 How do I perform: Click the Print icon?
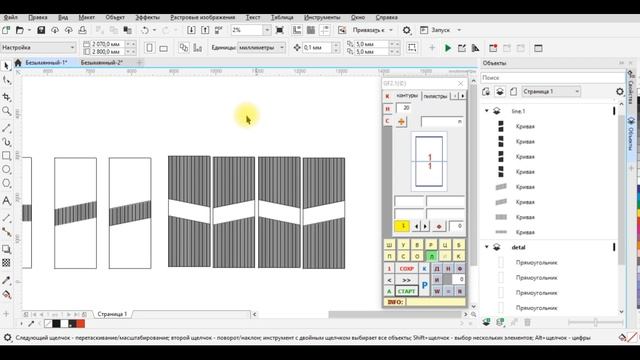(x=82, y=30)
